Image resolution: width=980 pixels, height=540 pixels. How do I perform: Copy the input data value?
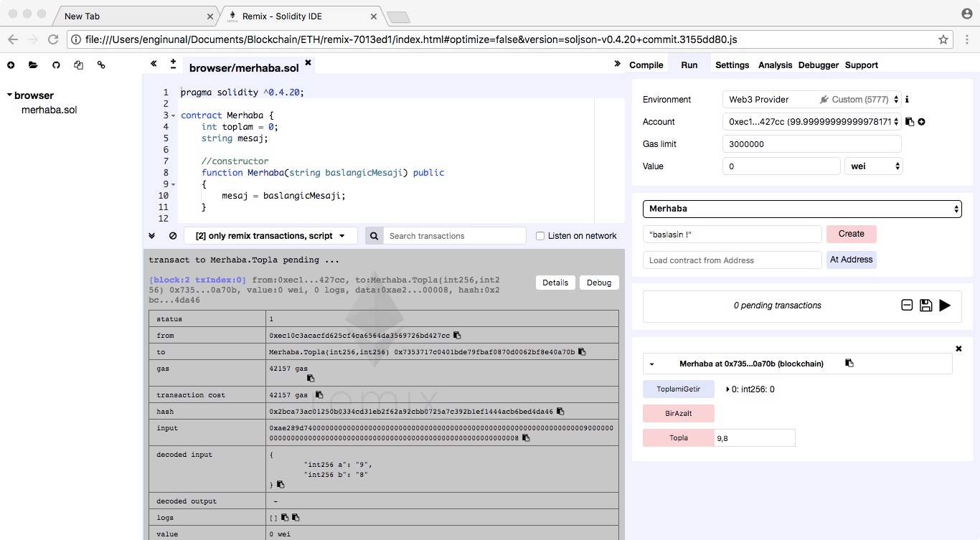click(526, 437)
